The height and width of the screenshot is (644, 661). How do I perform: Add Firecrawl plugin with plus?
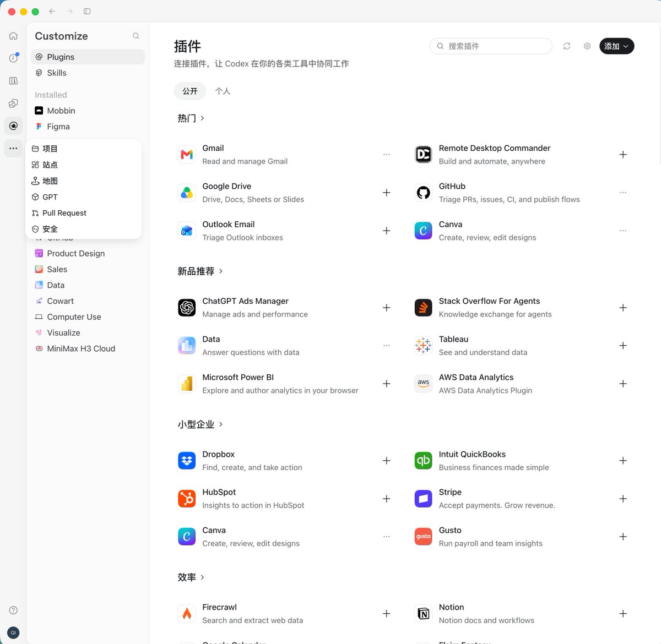click(x=387, y=614)
